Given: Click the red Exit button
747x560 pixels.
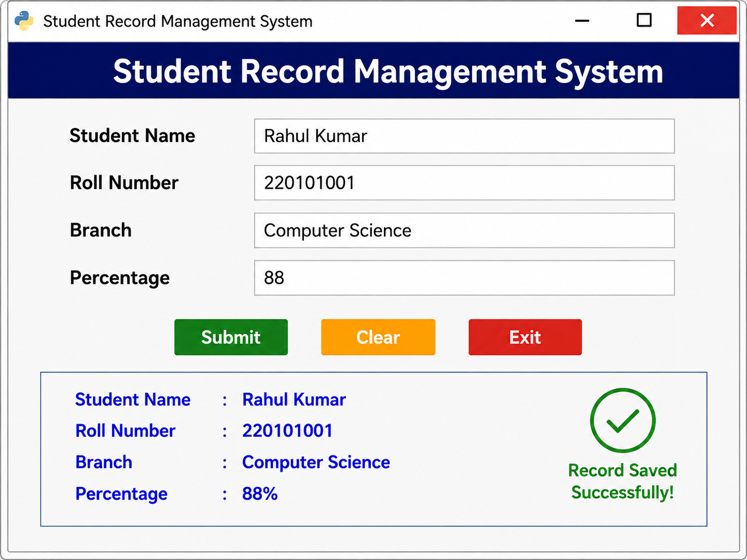Looking at the screenshot, I should [525, 337].
